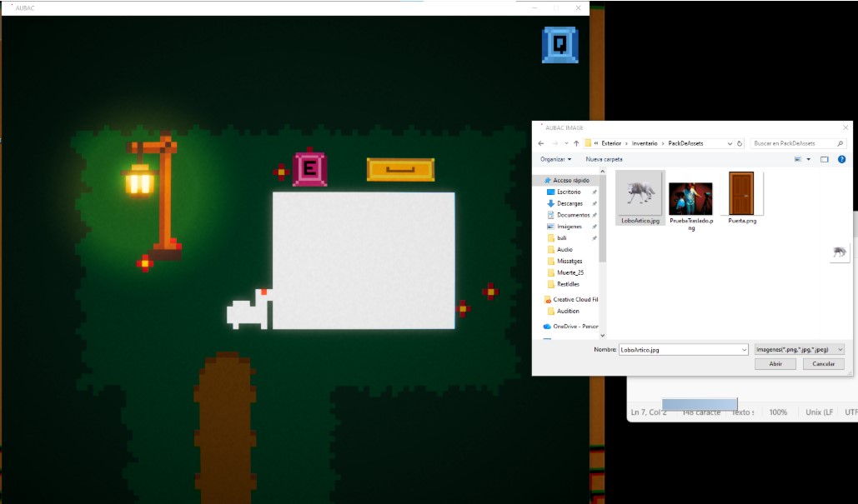Click the Abrir button
Screen dimensions: 858x504
(x=775, y=363)
